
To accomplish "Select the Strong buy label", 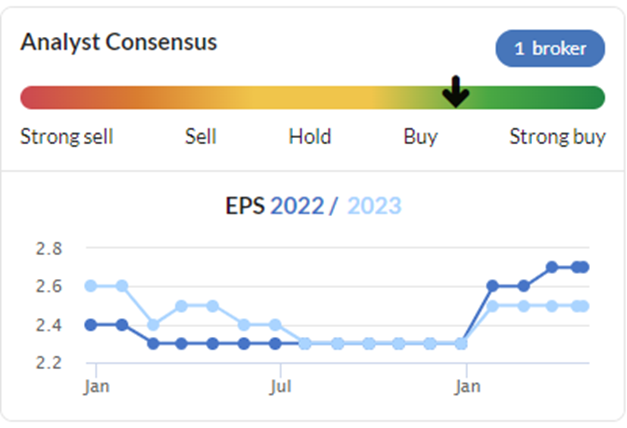I will 557,137.
